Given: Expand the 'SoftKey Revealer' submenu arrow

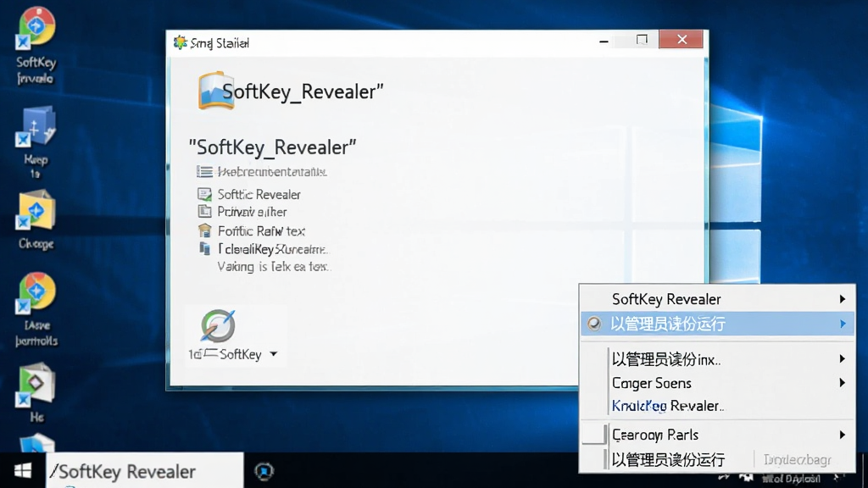Looking at the screenshot, I should pos(842,299).
